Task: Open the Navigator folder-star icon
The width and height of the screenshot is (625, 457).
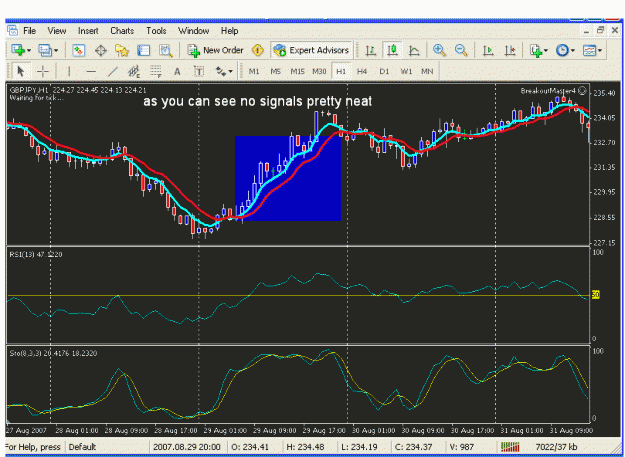Action: click(x=122, y=50)
